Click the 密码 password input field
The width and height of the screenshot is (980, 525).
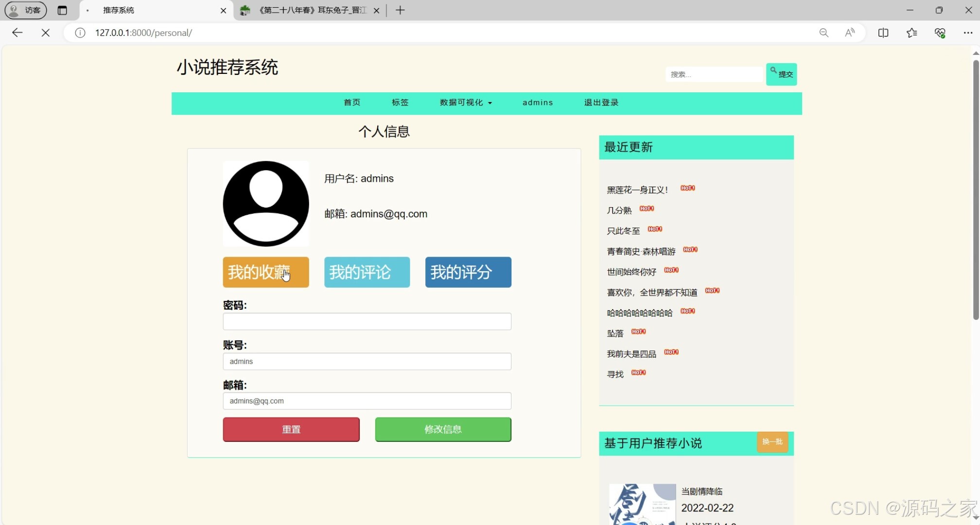367,321
